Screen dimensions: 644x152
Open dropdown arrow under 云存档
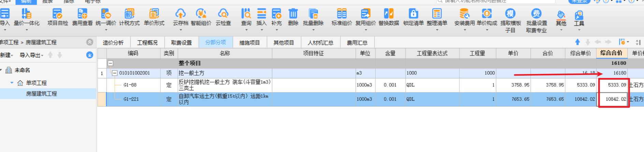181,30
